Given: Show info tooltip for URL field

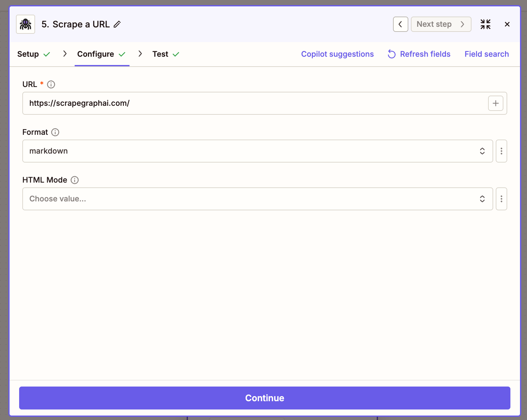Looking at the screenshot, I should (x=51, y=84).
